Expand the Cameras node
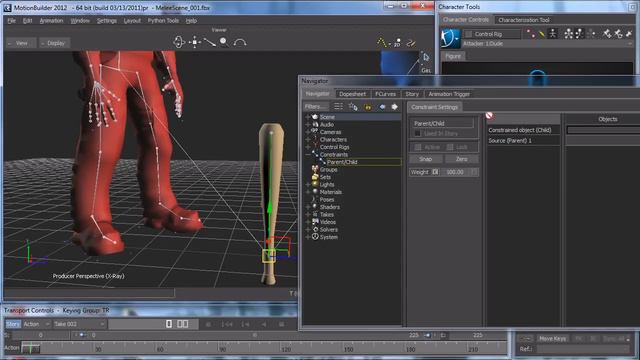 click(x=308, y=132)
